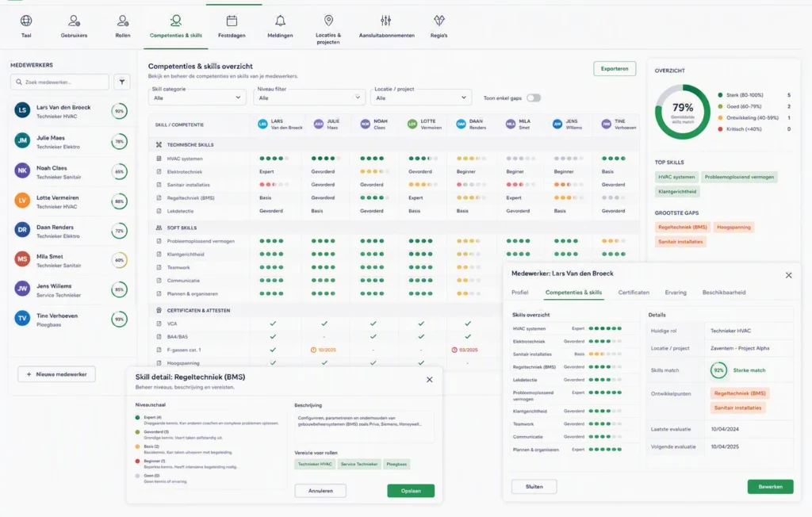Click Julie Maes avatar JM
Viewport: 812px width, 517px height.
pos(22,140)
